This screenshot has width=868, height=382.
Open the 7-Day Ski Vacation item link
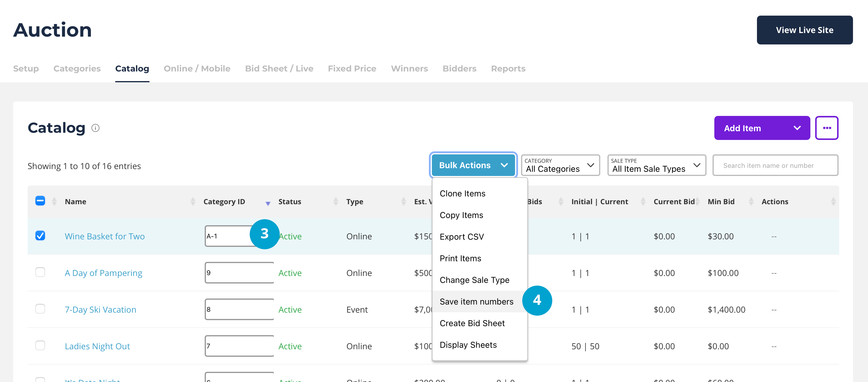[101, 310]
